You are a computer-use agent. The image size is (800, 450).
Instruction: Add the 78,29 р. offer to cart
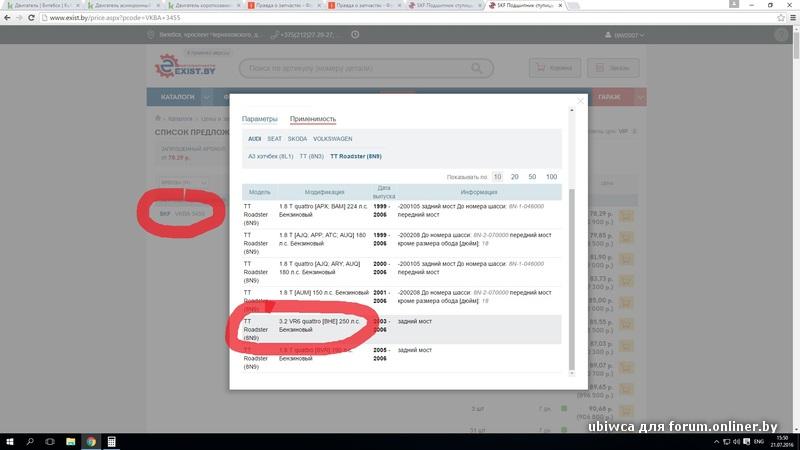626,216
